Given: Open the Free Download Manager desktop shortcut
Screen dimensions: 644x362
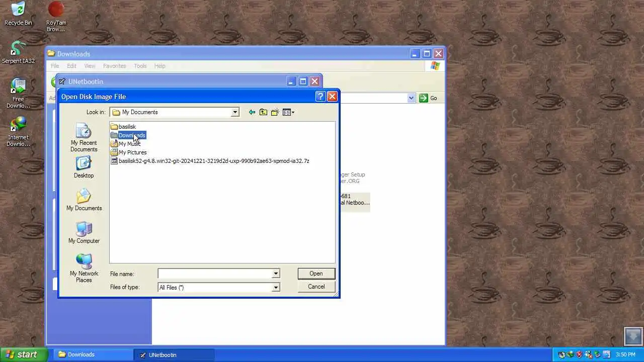Looking at the screenshot, I should [18, 94].
